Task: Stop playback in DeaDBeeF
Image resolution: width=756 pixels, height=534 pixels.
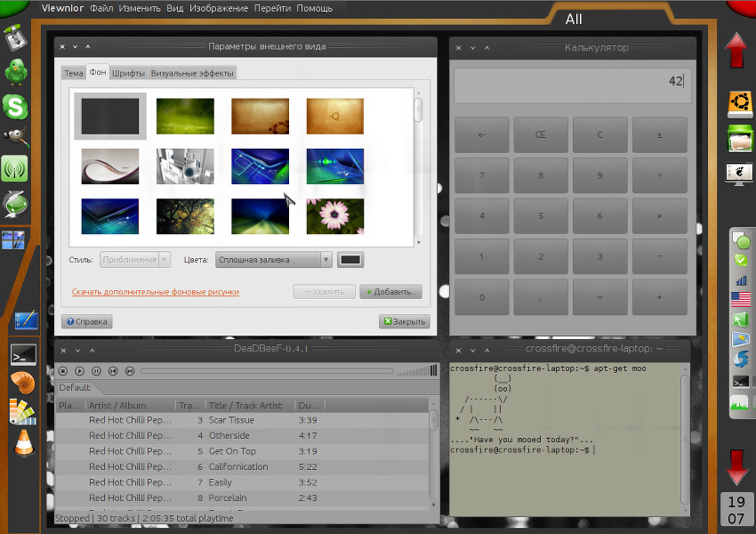Action: coord(62,371)
